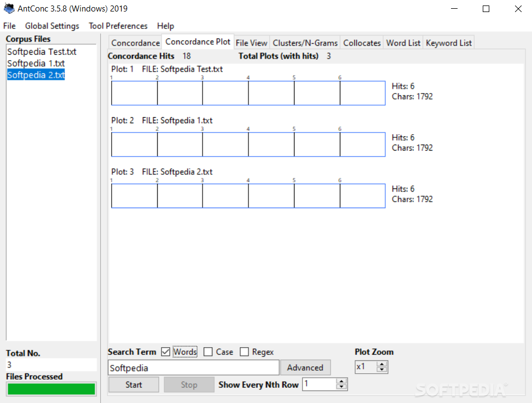Open the Clusters/N-Grams tab
This screenshot has width=532, height=403.
pos(305,43)
